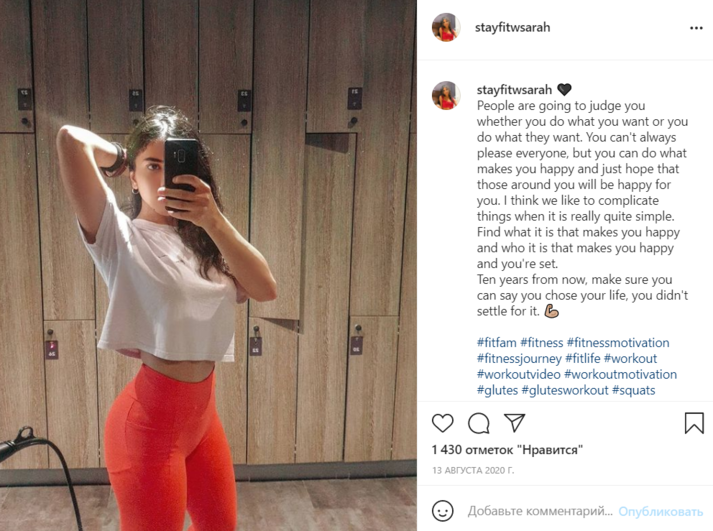Open stayfitwsarah username in caption
The image size is (713, 531).
coord(514,90)
